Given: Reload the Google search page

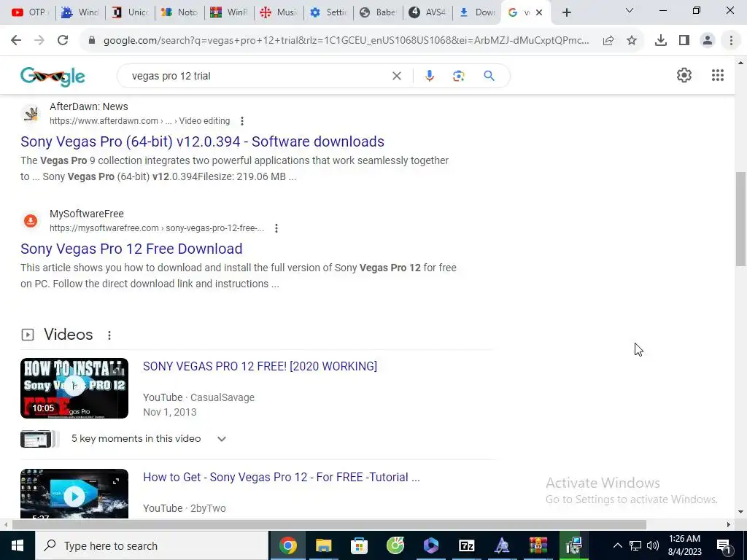Looking at the screenshot, I should [x=63, y=41].
